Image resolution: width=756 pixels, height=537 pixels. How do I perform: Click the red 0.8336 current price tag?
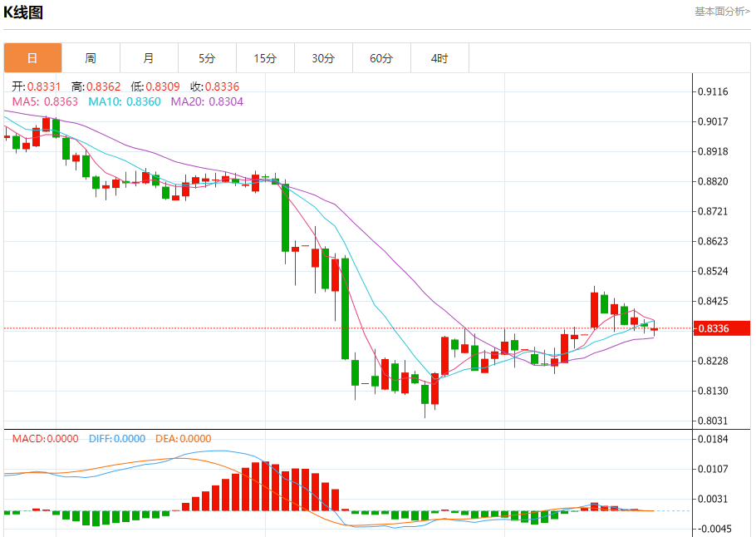pos(721,328)
